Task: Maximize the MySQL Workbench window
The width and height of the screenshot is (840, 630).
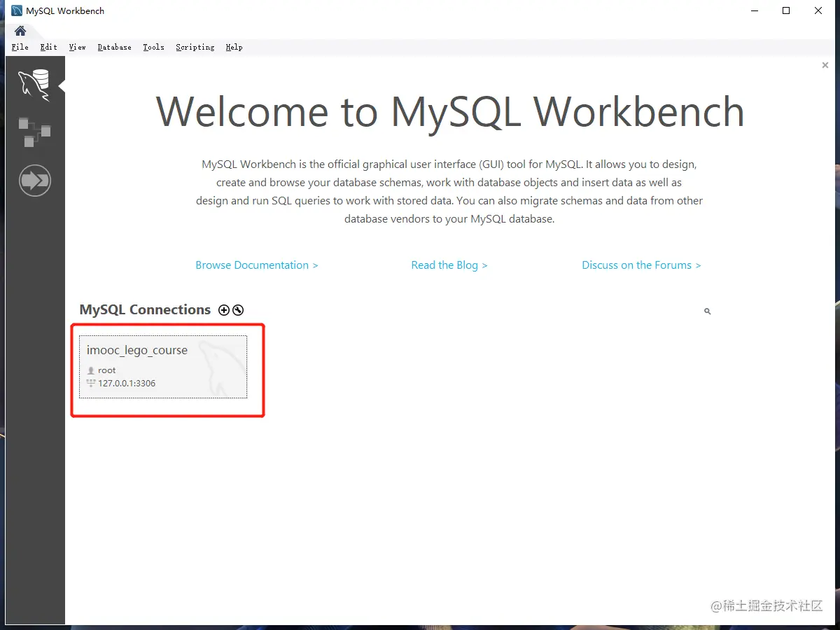Action: point(786,10)
